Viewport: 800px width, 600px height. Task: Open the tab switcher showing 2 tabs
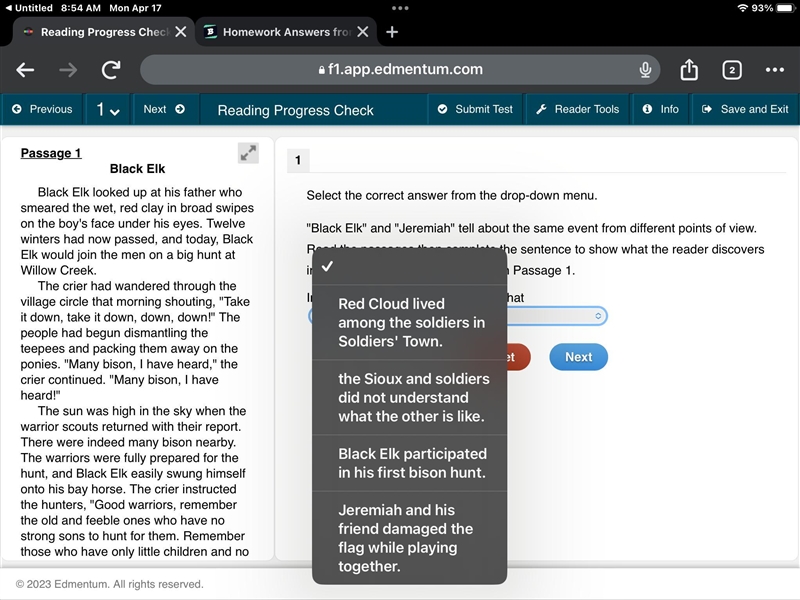tap(732, 70)
